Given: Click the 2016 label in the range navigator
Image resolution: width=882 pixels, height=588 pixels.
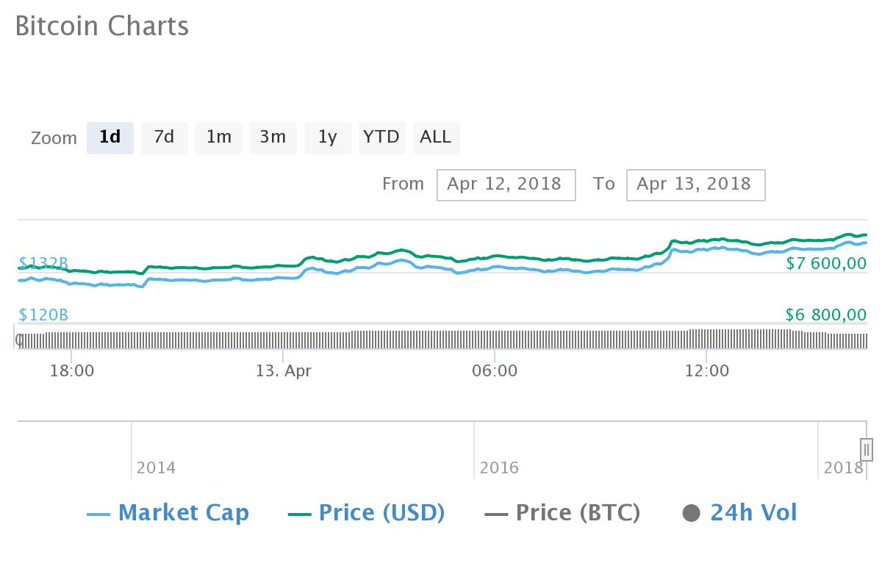Looking at the screenshot, I should 500,467.
